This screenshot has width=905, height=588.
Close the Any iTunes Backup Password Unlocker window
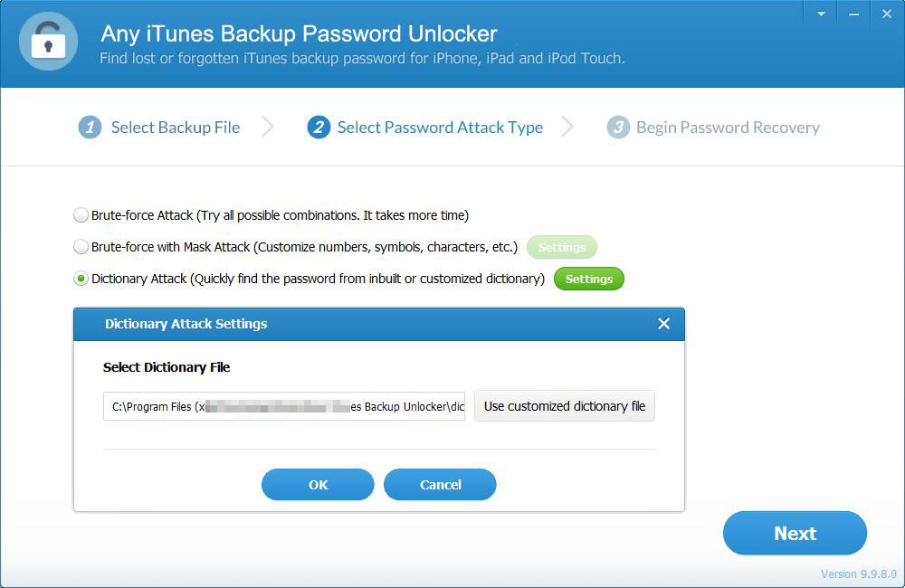(887, 14)
